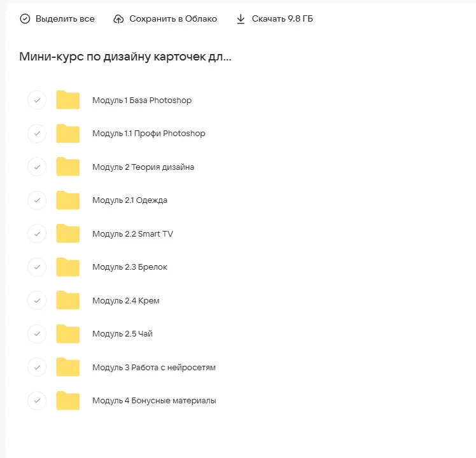Click the Мини-курс по дизайну карточек title
Image resolution: width=476 pixels, height=458 pixels.
[x=125, y=57]
